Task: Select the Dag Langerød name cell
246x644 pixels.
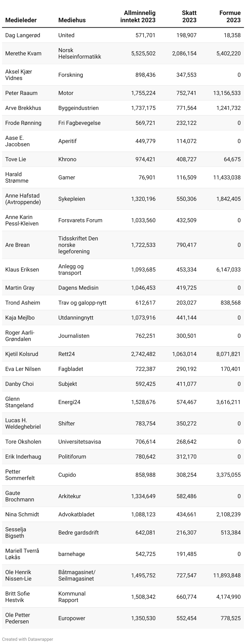Action: pos(23,35)
